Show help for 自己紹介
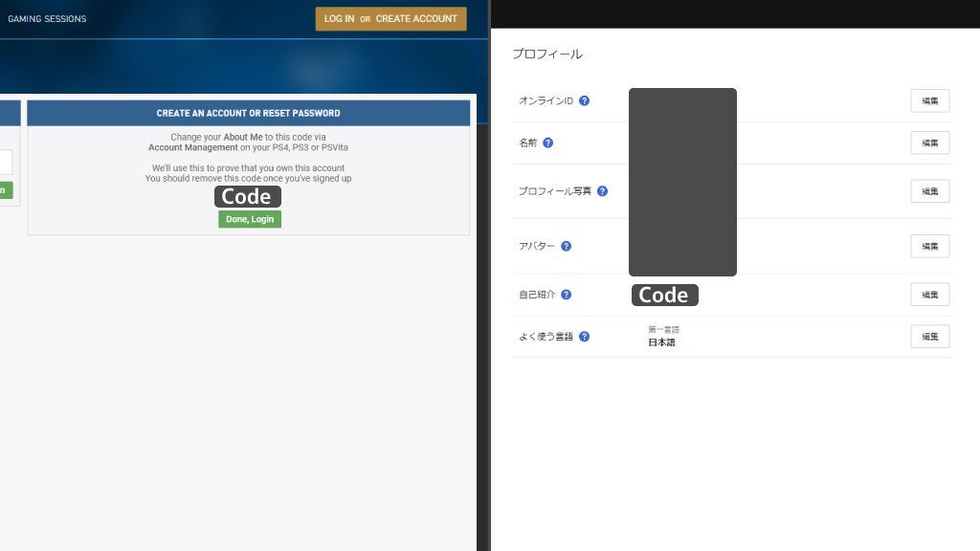 pyautogui.click(x=567, y=295)
